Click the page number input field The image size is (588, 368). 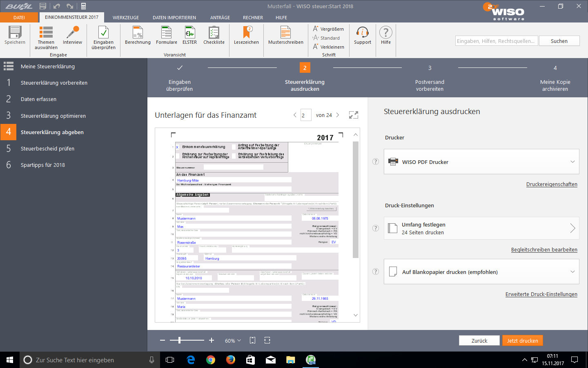tap(306, 115)
